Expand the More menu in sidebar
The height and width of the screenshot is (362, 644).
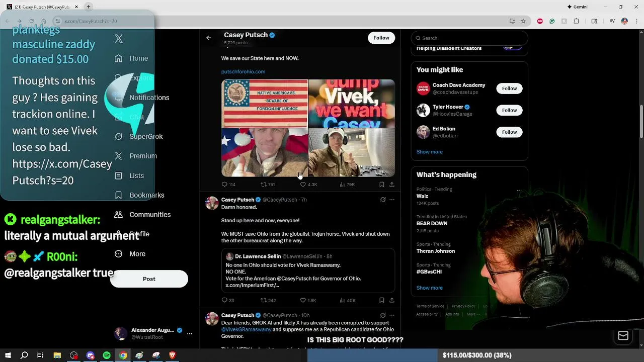[x=130, y=254]
